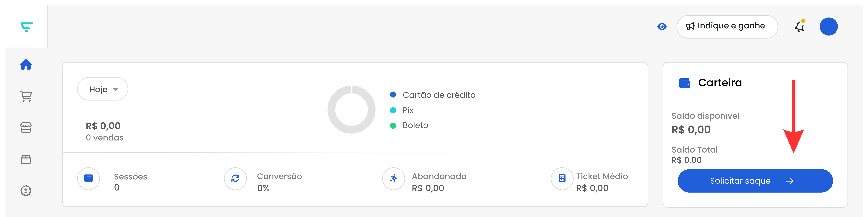Open the shopping cart sidebar icon
This screenshot has height=217, width=868.
click(26, 96)
